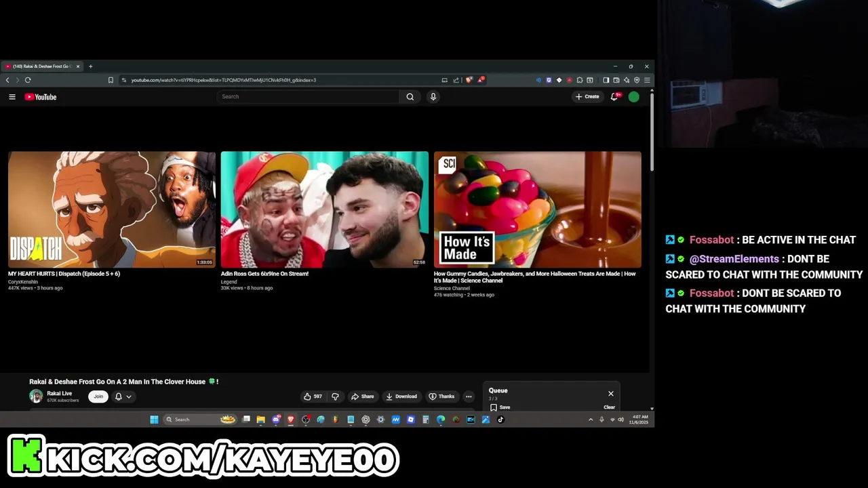Open Discord from the taskbar
Image resolution: width=868 pixels, height=488 pixels.
(276, 420)
